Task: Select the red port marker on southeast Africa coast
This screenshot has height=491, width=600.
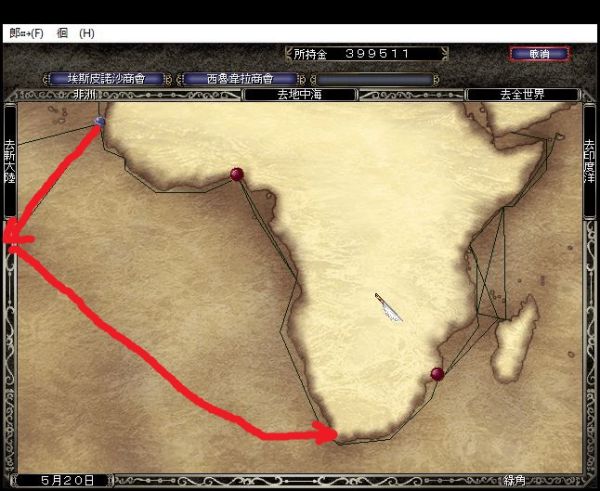Action: tap(437, 374)
